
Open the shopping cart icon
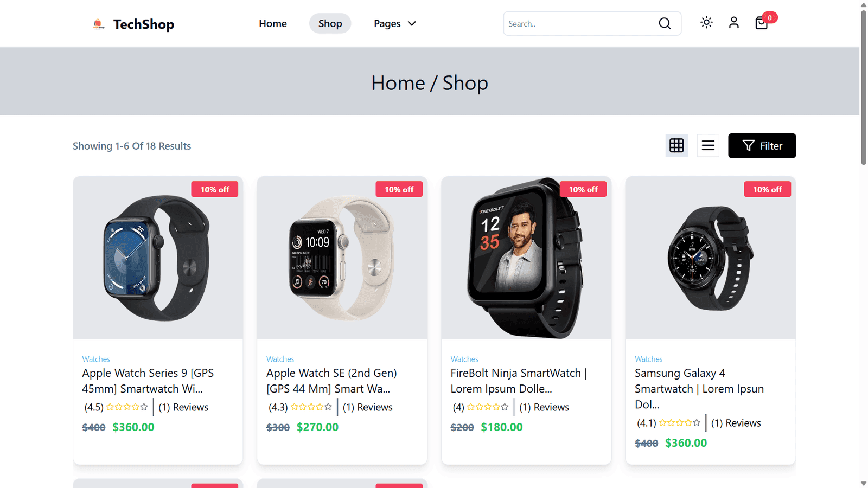[x=761, y=23]
